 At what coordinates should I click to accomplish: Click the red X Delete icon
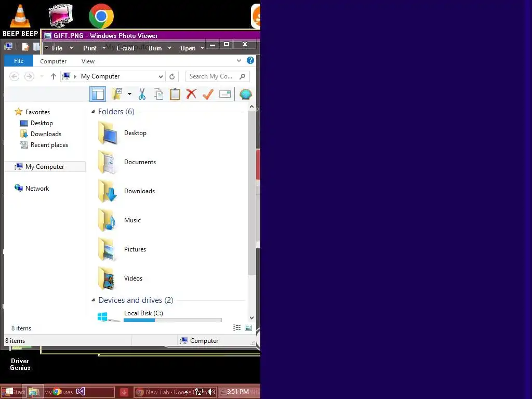click(191, 94)
